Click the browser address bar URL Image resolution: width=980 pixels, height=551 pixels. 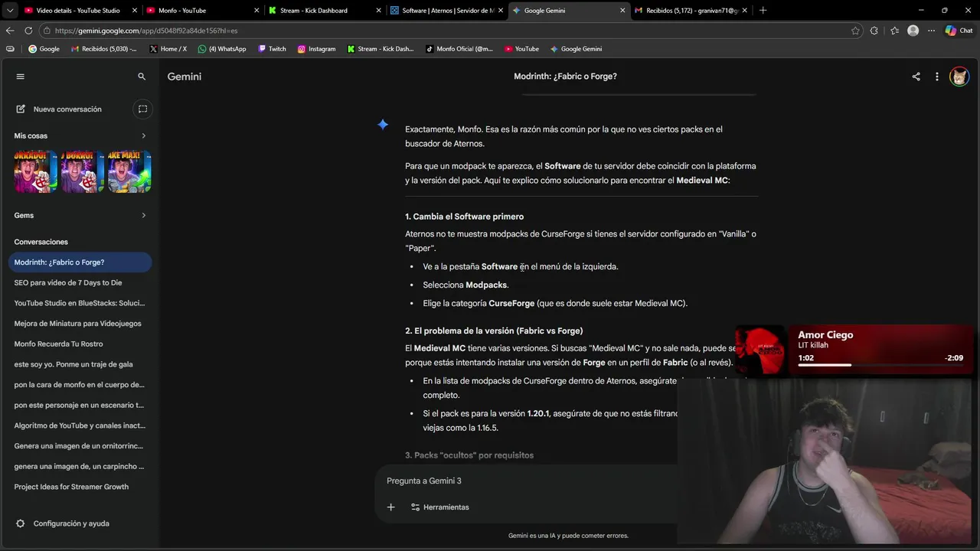pos(146,31)
